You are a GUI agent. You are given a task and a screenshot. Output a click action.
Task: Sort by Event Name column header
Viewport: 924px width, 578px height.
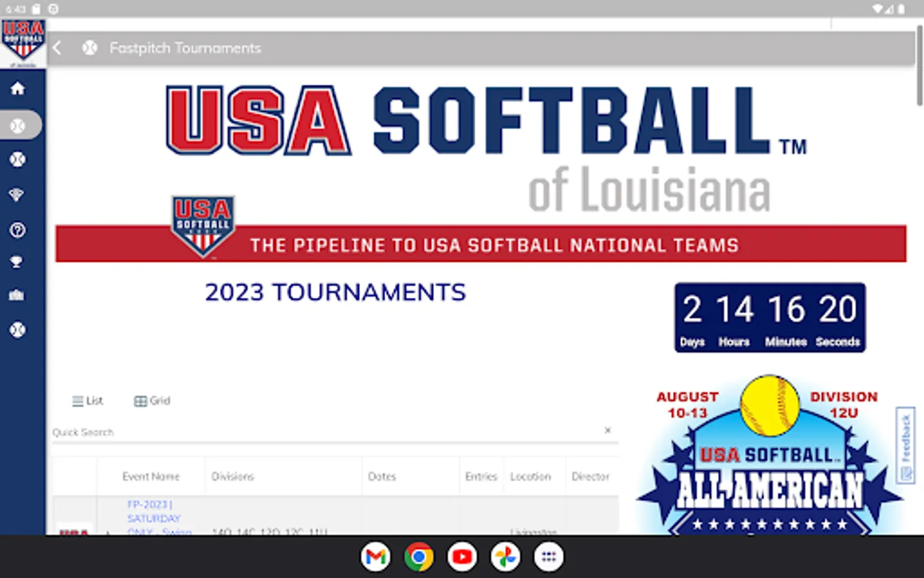click(x=151, y=477)
